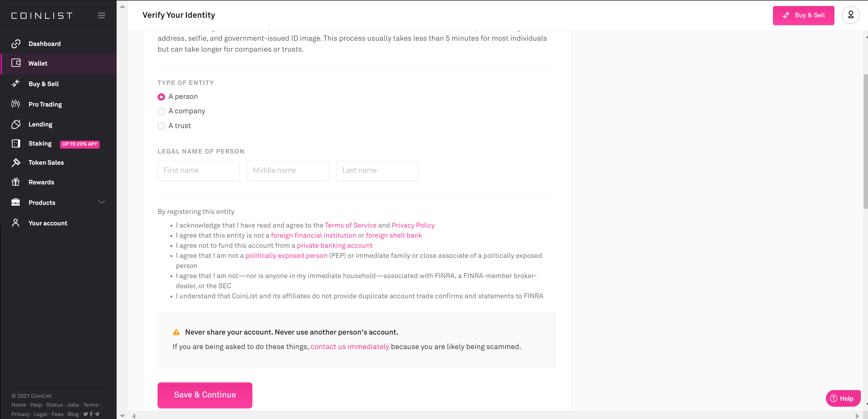Image resolution: width=868 pixels, height=419 pixels.
Task: Open the Dashboard link icon in sidebar
Action: click(x=16, y=44)
